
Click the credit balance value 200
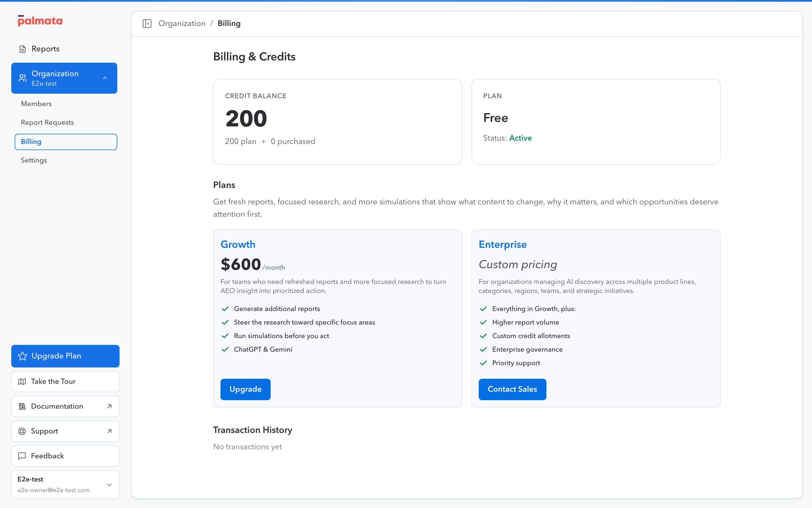pyautogui.click(x=246, y=119)
